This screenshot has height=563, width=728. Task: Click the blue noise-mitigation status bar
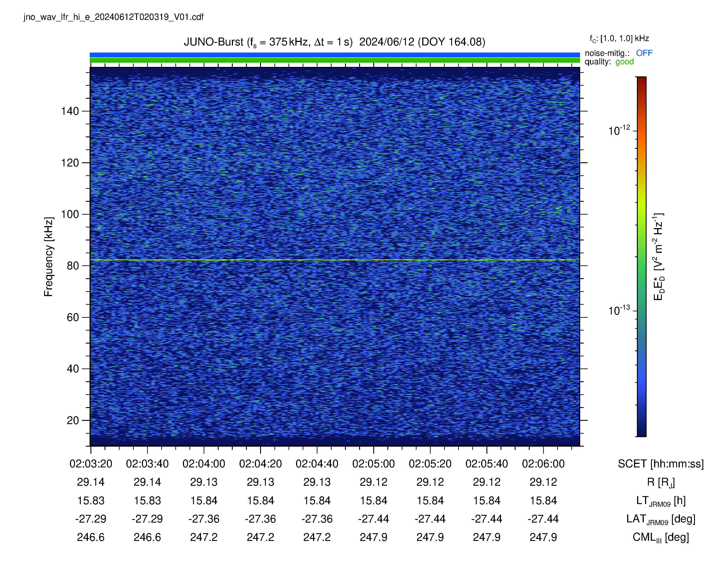click(335, 55)
